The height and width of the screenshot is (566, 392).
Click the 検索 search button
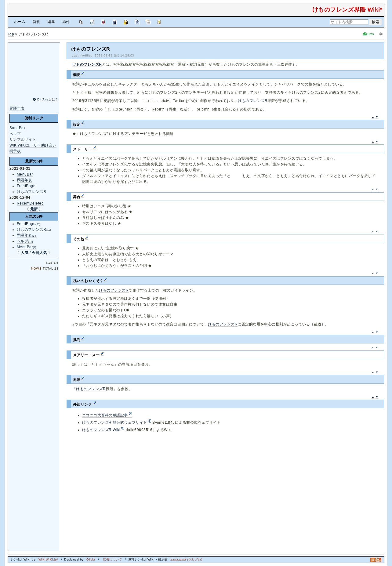click(x=375, y=22)
